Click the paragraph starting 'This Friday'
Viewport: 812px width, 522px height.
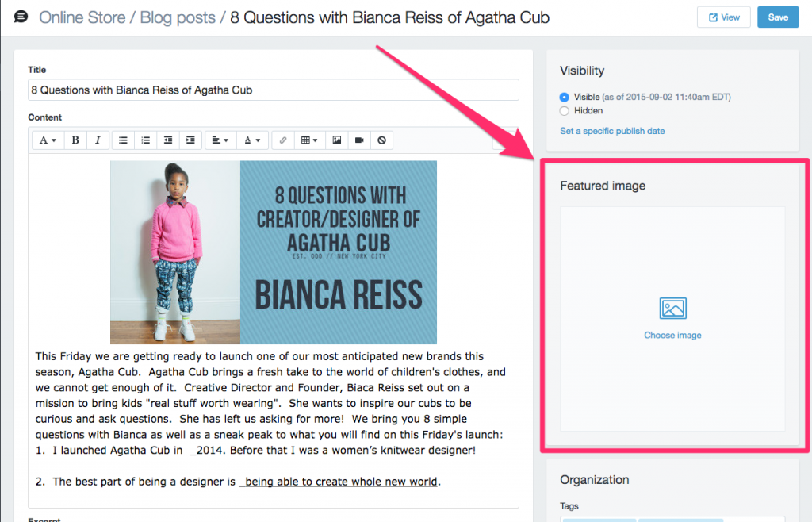click(x=270, y=395)
